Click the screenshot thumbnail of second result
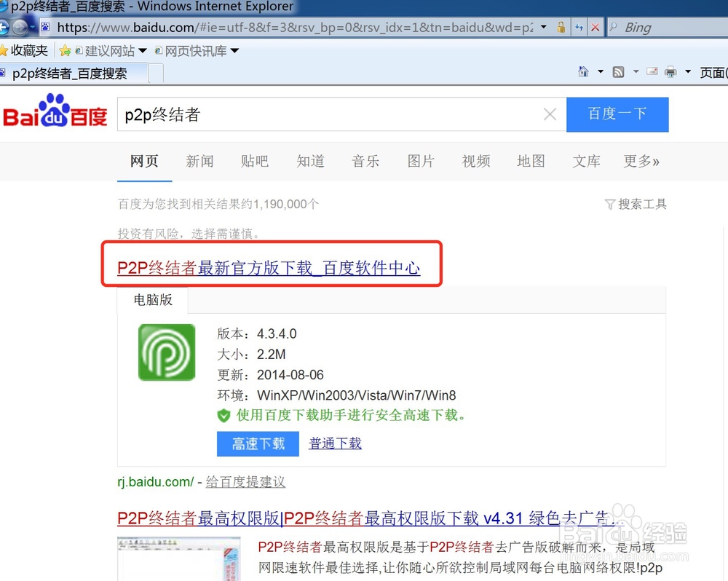This screenshot has width=728, height=581. click(179, 558)
